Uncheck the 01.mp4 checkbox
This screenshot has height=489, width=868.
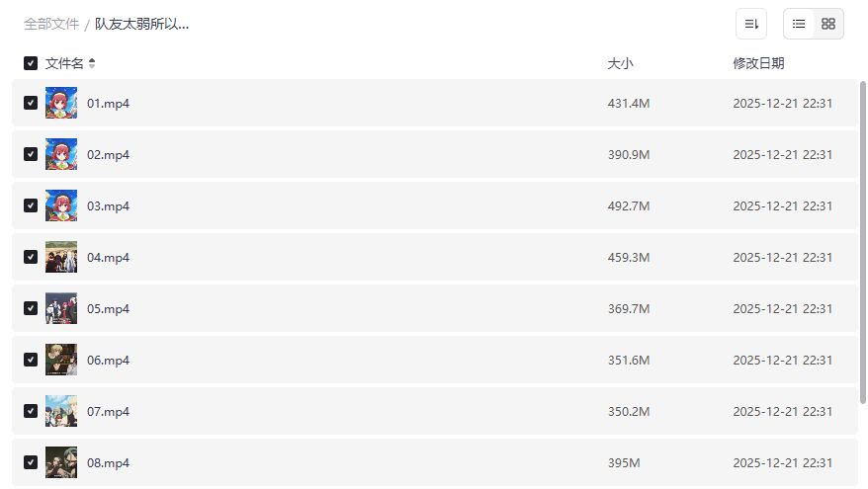tap(31, 103)
